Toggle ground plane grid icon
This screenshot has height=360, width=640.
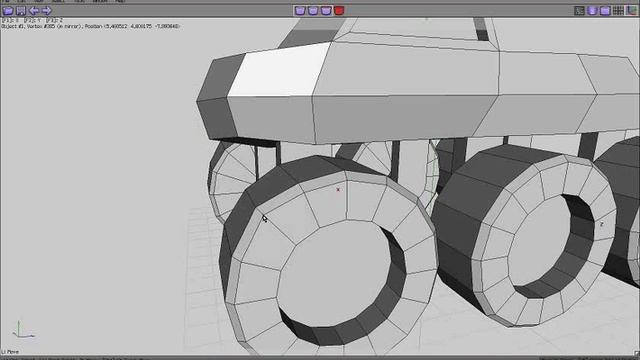tap(618, 11)
